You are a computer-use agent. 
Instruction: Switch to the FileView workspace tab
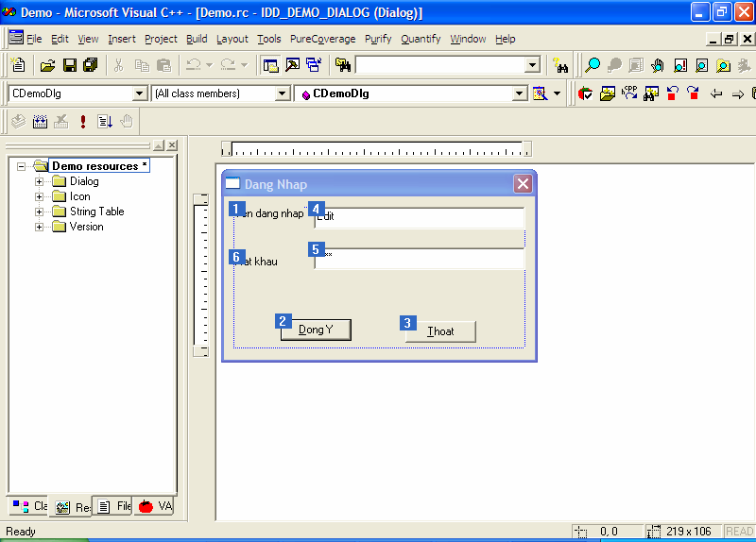point(114,506)
